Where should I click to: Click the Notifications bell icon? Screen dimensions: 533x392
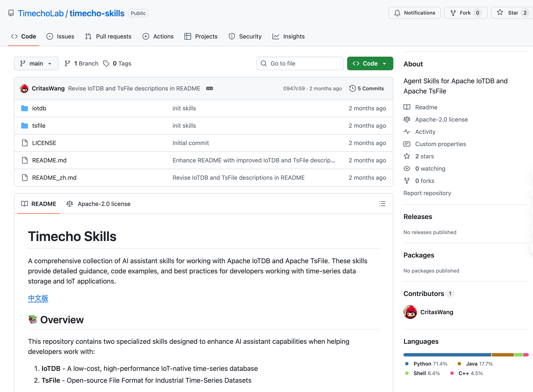coord(397,13)
